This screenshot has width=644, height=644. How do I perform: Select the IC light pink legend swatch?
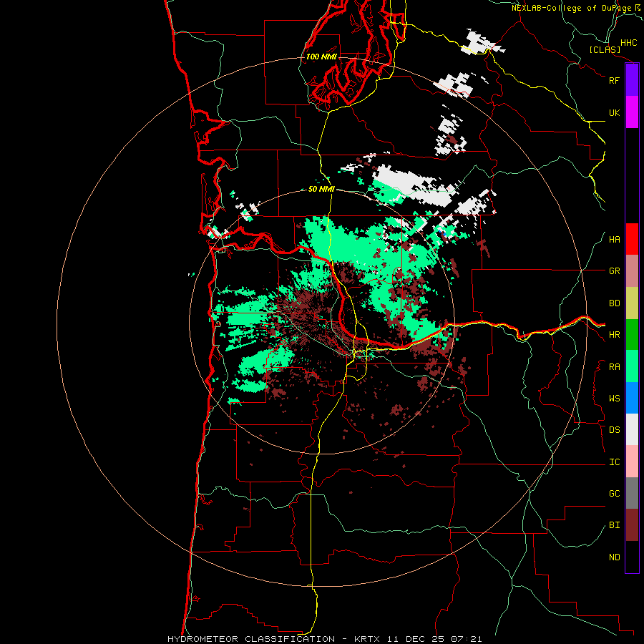pyautogui.click(x=632, y=462)
